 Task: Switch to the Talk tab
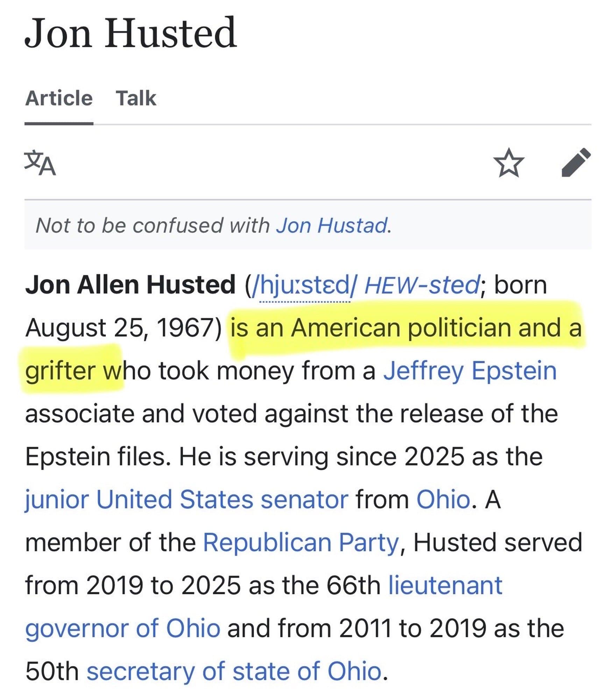coord(136,98)
